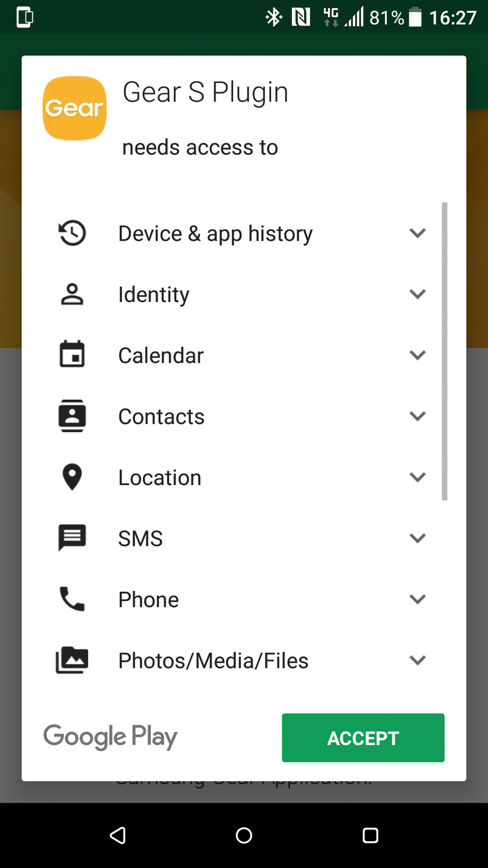
Task: Tap the Gear S Plugin app icon
Action: click(75, 108)
